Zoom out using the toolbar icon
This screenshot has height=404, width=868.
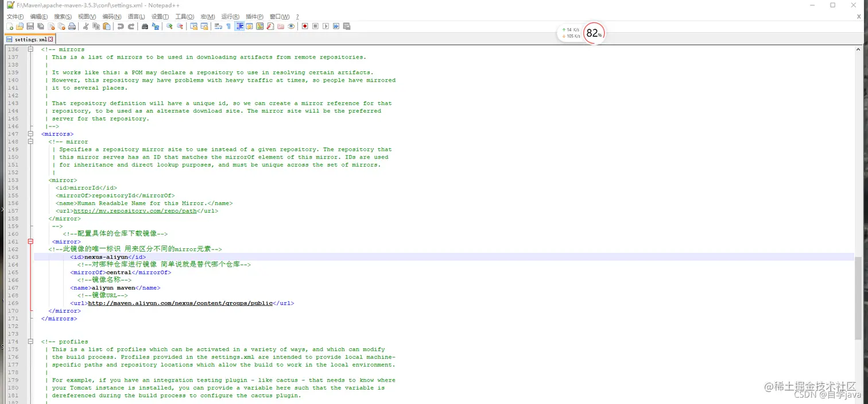(180, 26)
